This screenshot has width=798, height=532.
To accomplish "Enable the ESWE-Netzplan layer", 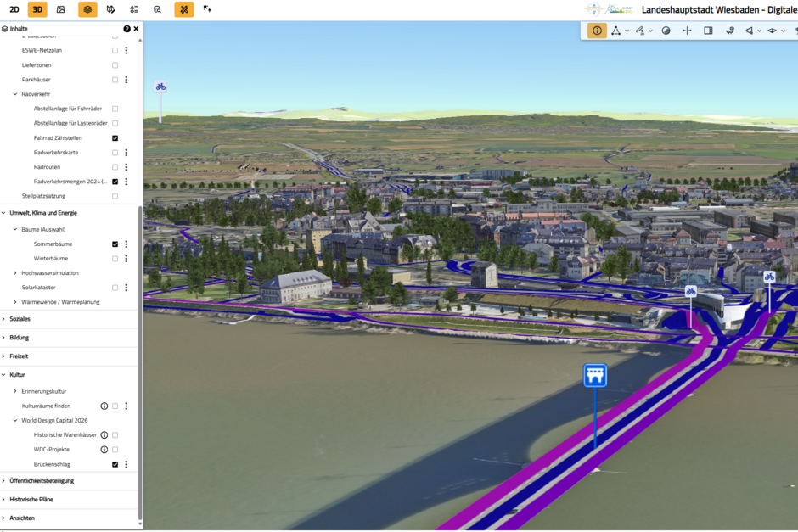I will pyautogui.click(x=115, y=50).
